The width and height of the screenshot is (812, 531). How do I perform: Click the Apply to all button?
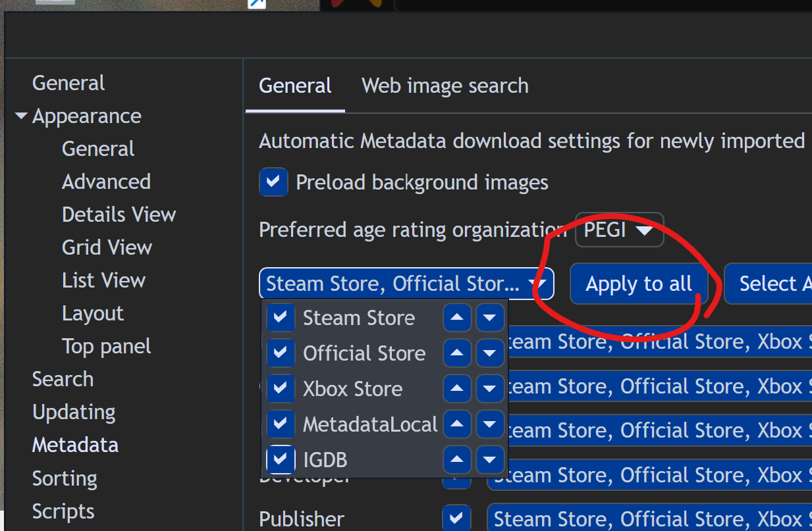pos(639,284)
